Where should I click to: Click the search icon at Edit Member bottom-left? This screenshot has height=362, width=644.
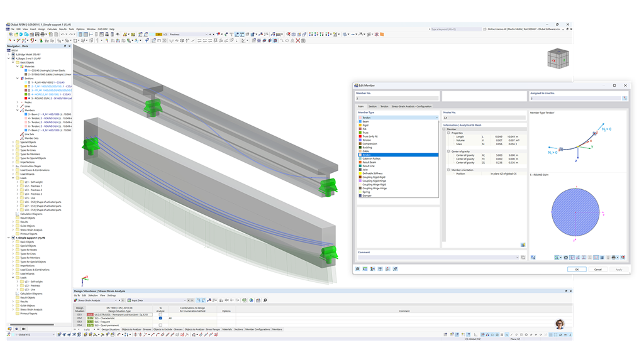[x=357, y=269]
